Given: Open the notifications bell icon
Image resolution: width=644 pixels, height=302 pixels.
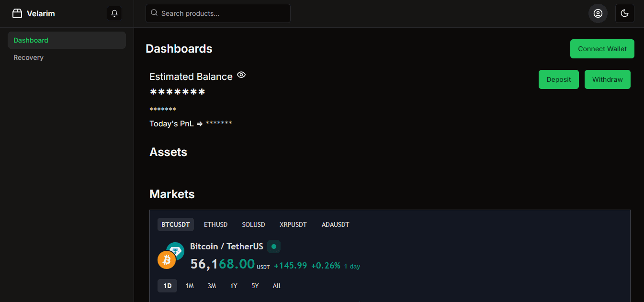Looking at the screenshot, I should pos(114,13).
